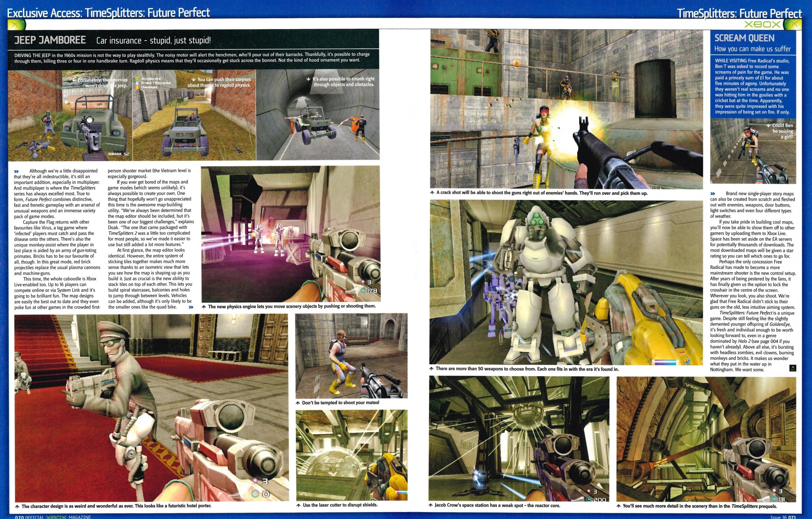Select the 'Exclusive Access: TimeSplitters: Future Perfect' header
Image resolution: width=812 pixels, height=519 pixels.
[x=108, y=13]
